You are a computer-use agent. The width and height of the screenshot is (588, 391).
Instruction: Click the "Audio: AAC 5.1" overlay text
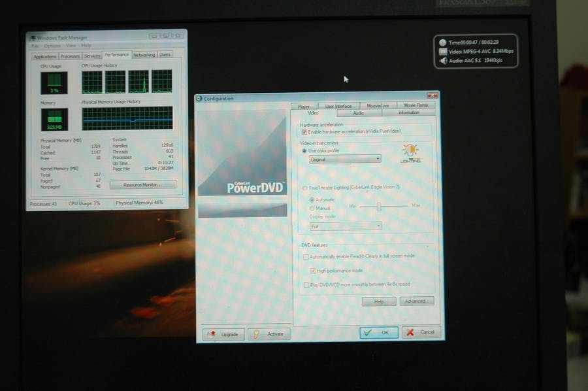(x=476, y=60)
